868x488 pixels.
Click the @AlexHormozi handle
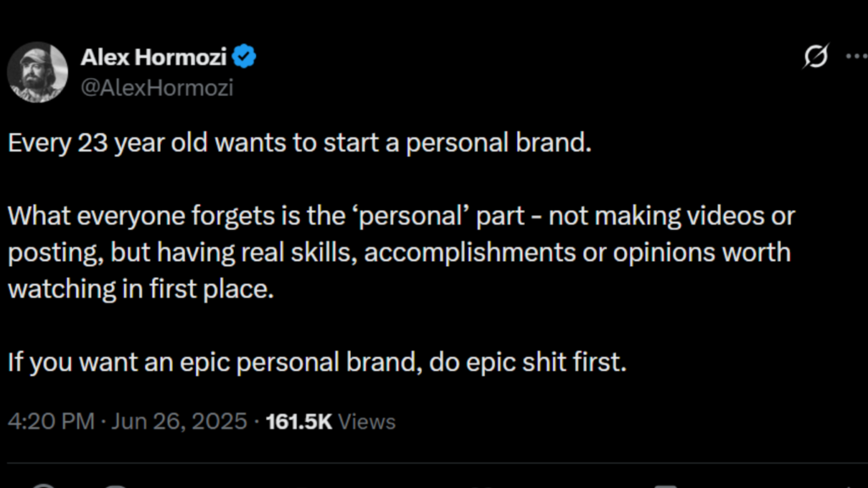pos(156,87)
